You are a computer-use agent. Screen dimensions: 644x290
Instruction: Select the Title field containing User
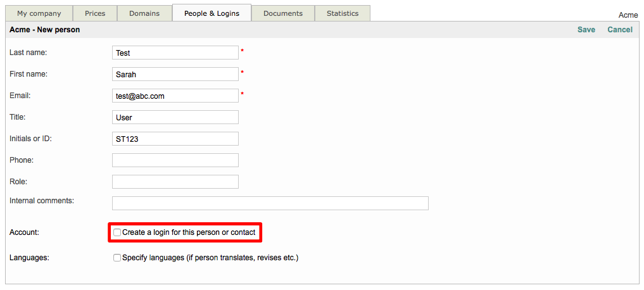point(175,117)
